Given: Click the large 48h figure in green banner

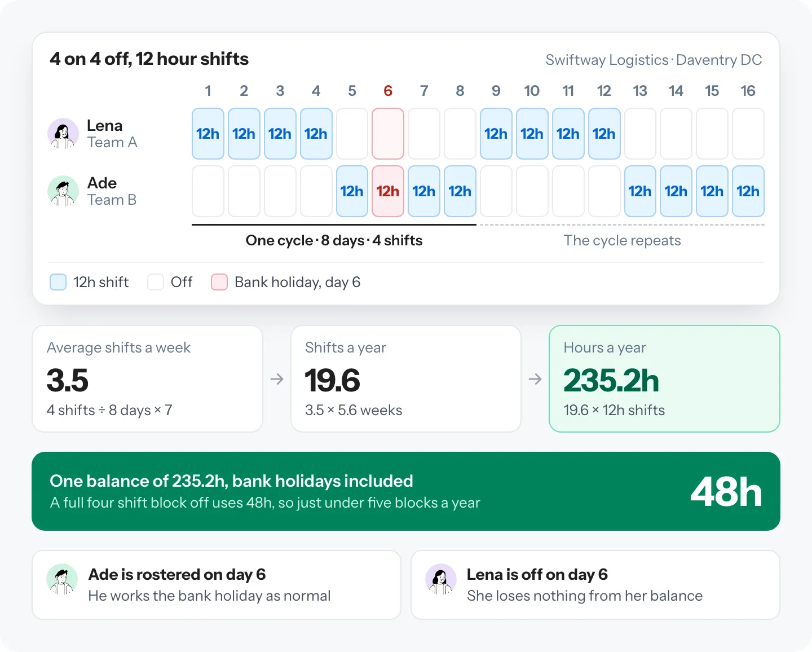Looking at the screenshot, I should [x=726, y=492].
